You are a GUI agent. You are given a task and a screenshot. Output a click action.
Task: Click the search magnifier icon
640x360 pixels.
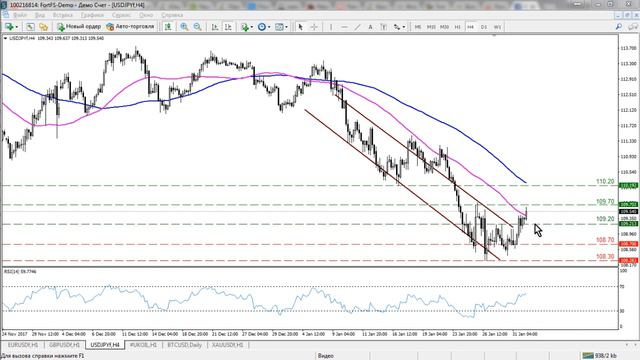pyautogui.click(x=618, y=27)
